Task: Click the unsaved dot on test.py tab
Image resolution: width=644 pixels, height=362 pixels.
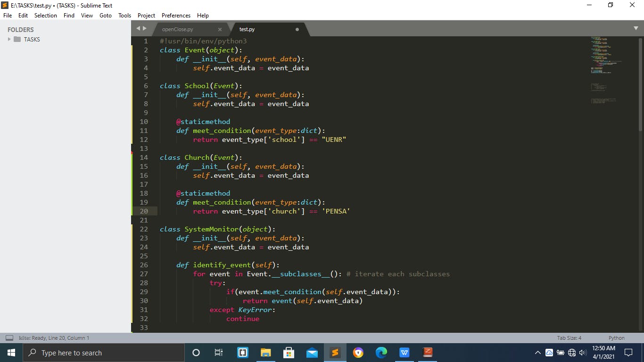Action: tap(297, 29)
